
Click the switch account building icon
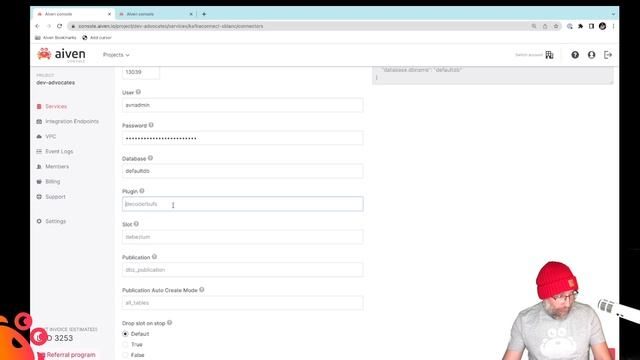click(549, 55)
